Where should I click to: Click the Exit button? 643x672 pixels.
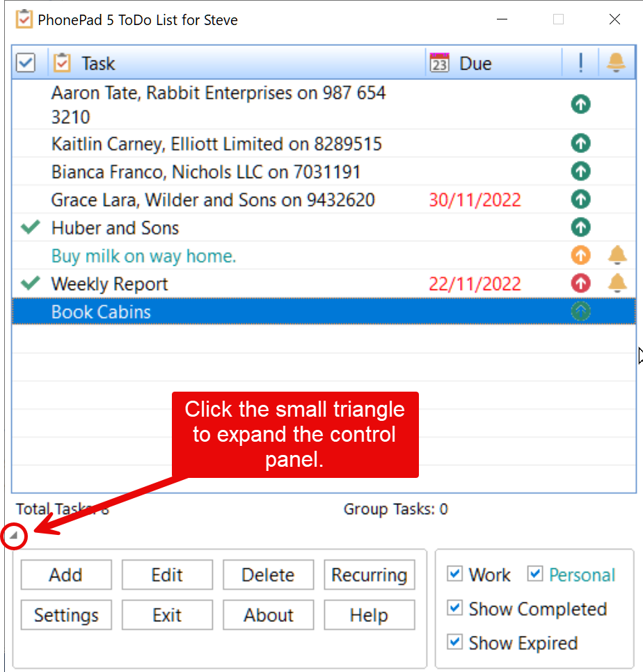click(x=167, y=615)
